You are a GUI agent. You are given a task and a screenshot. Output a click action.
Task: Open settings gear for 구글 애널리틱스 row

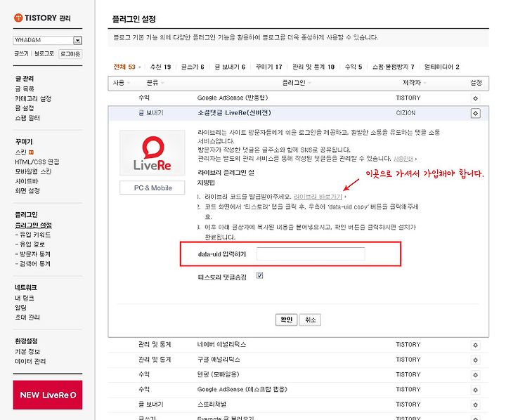(475, 360)
